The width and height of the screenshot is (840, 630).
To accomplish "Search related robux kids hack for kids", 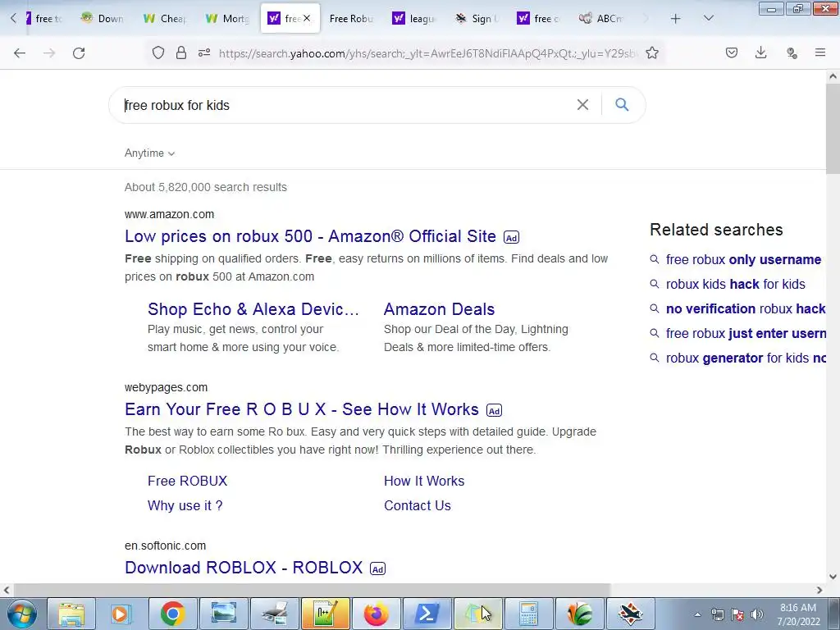I will [x=736, y=285].
